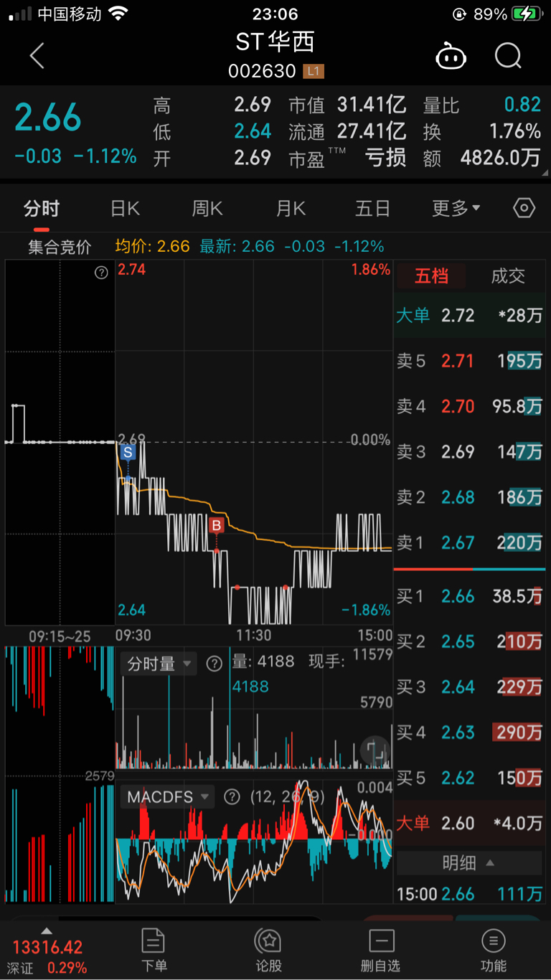
Task: Open 论股 stock discussion
Action: [268, 949]
